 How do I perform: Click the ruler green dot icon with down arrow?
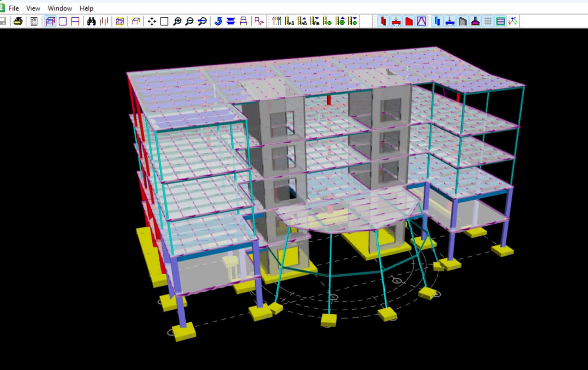(x=352, y=21)
